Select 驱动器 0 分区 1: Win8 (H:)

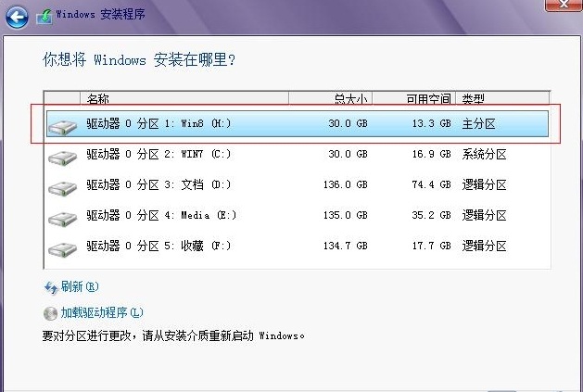tap(298, 123)
